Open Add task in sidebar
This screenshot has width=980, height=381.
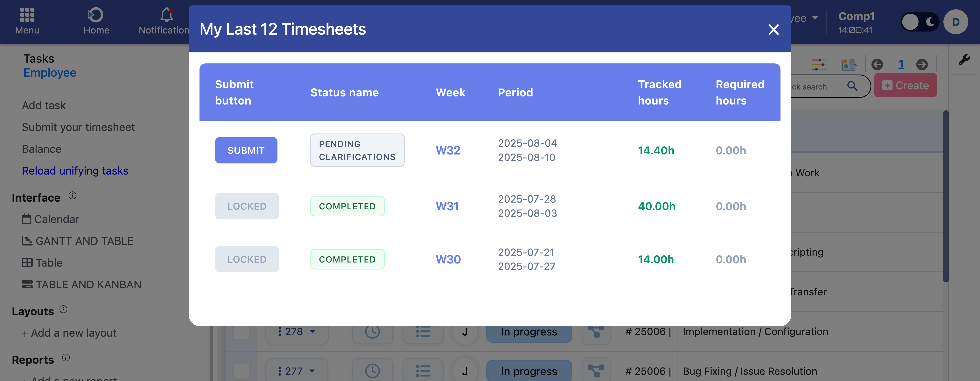[x=44, y=105]
